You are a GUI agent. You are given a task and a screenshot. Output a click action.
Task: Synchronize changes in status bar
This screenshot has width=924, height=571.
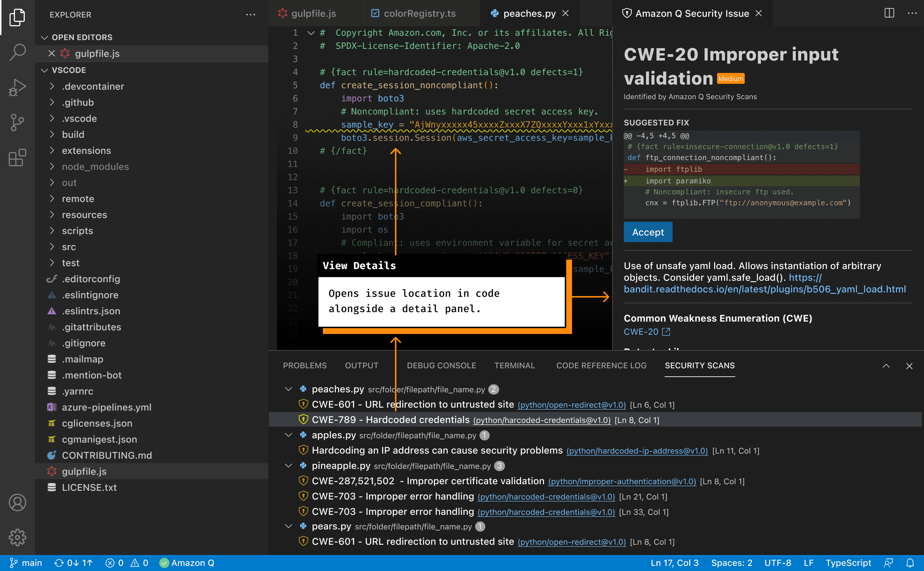point(73,563)
